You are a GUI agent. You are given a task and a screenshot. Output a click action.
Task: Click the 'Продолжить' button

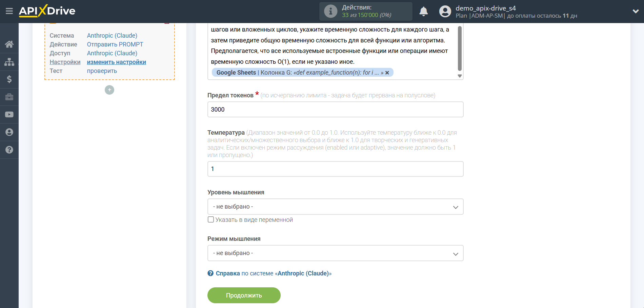click(244, 295)
